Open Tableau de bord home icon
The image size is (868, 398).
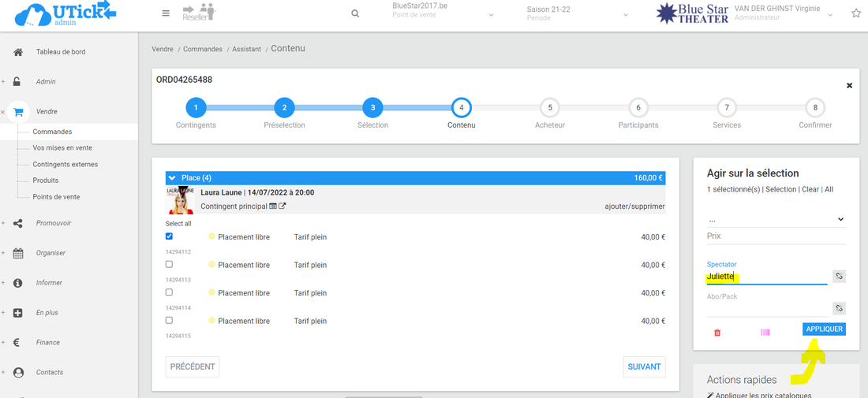[18, 52]
